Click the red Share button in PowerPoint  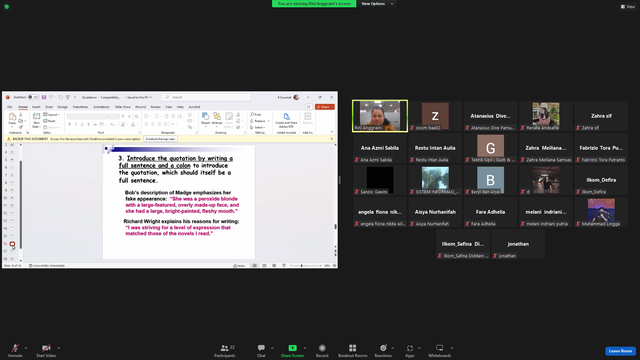coord(325,107)
